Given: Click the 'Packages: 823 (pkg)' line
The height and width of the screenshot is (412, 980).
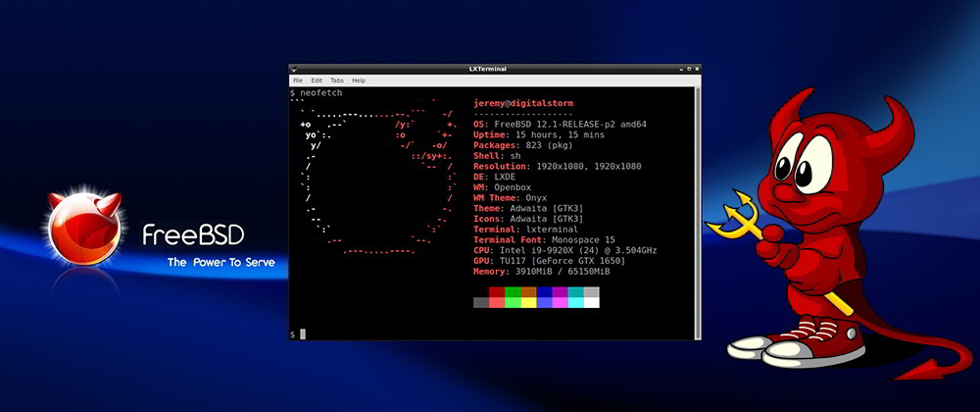Looking at the screenshot, I should pyautogui.click(x=523, y=145).
